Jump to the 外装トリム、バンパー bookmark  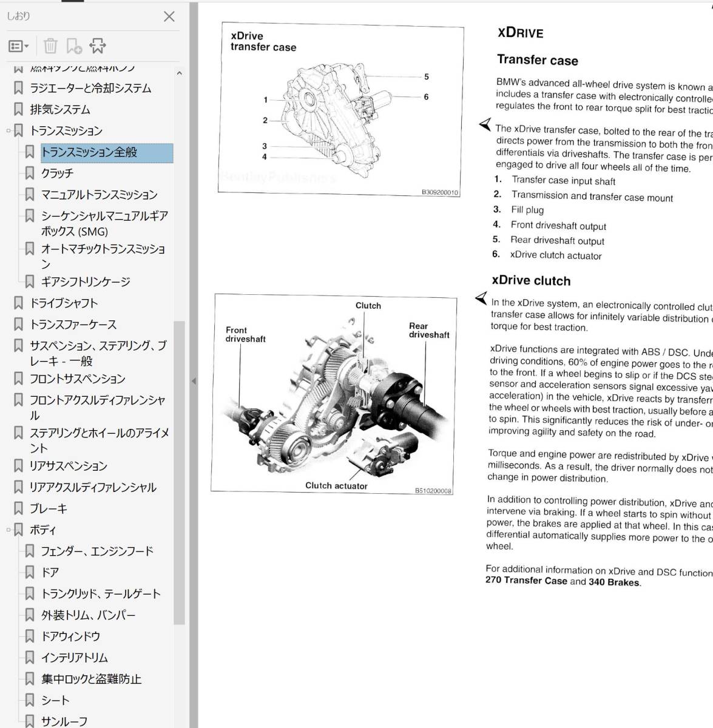coord(88,615)
